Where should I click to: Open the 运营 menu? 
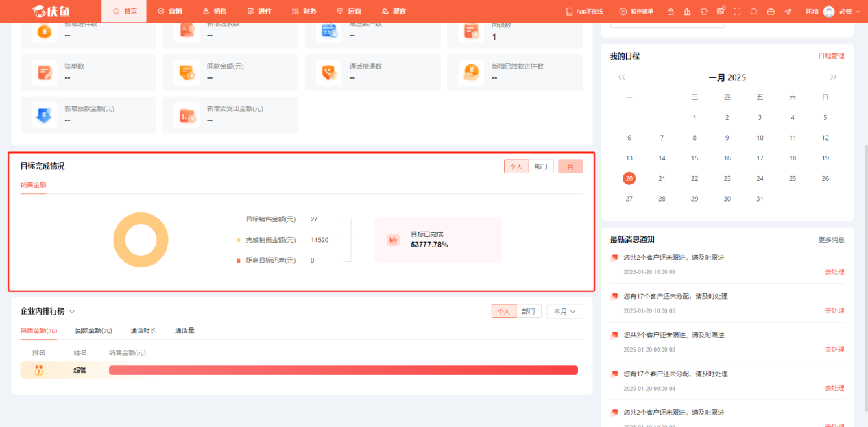click(x=349, y=12)
